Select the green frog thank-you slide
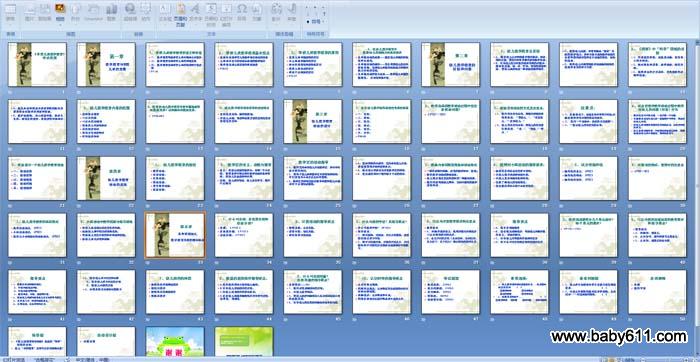 (175, 341)
